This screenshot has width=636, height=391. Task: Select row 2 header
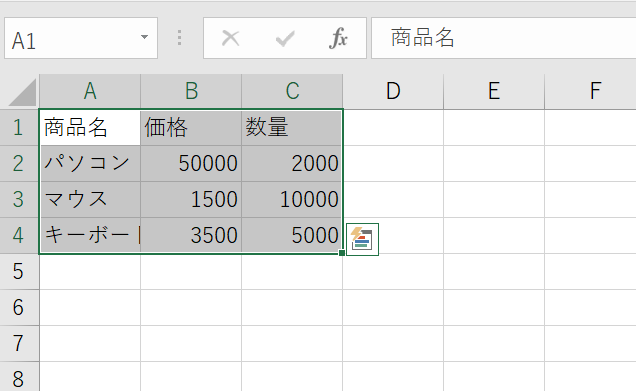click(19, 163)
